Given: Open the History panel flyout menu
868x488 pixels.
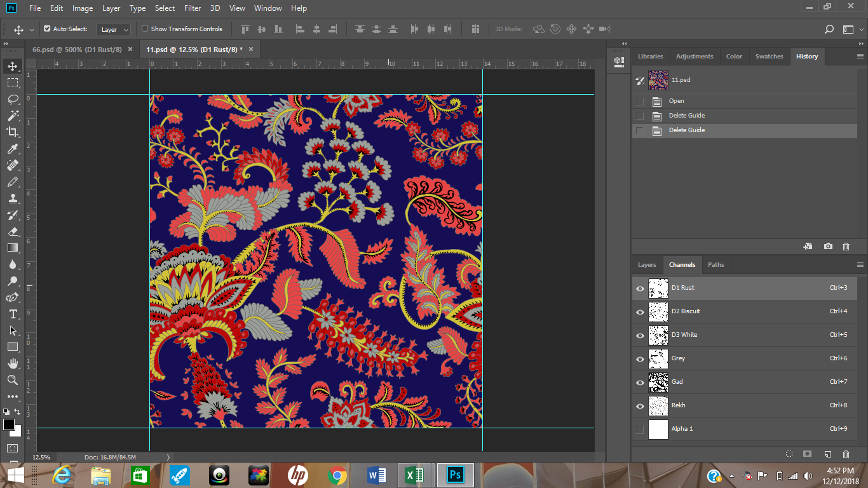Looking at the screenshot, I should (860, 57).
